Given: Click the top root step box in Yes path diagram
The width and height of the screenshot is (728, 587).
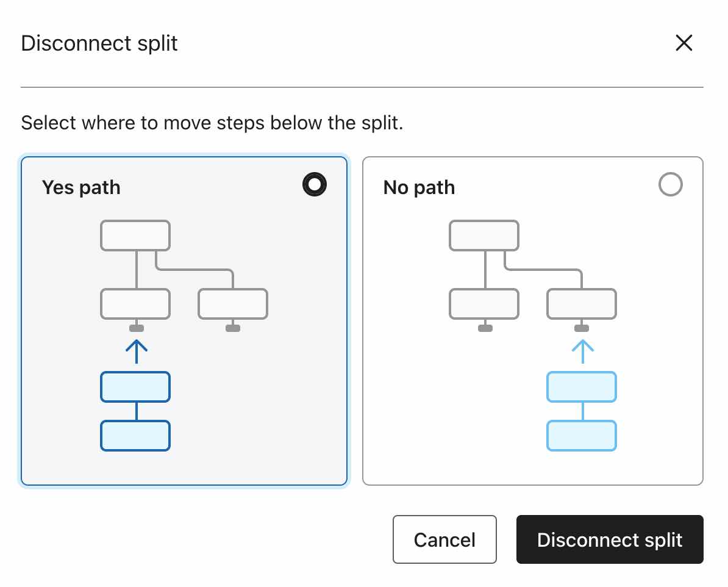Looking at the screenshot, I should 135,236.
